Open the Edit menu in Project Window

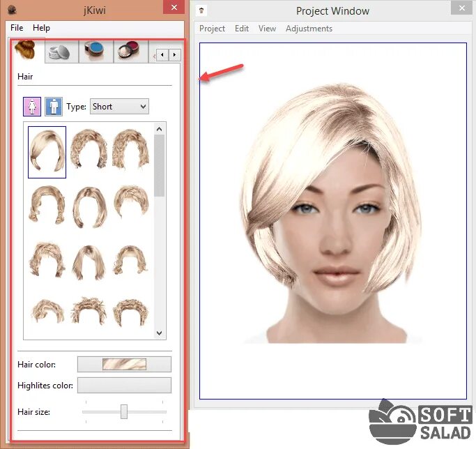(242, 29)
